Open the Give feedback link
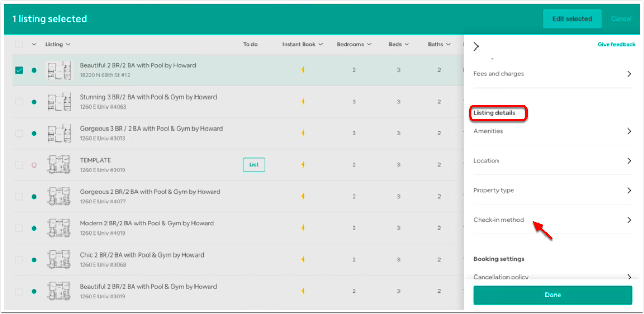The width and height of the screenshot is (644, 314). [x=616, y=45]
